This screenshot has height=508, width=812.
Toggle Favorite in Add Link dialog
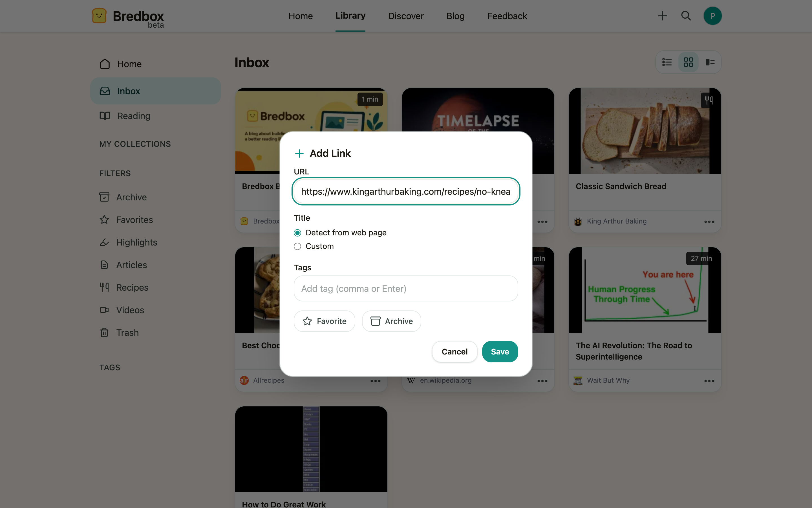point(324,321)
